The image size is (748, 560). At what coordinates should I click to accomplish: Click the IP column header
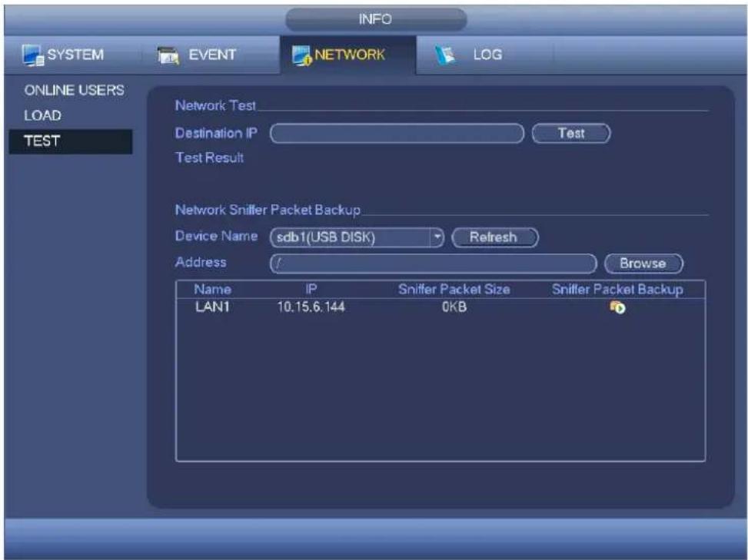pyautogui.click(x=311, y=290)
